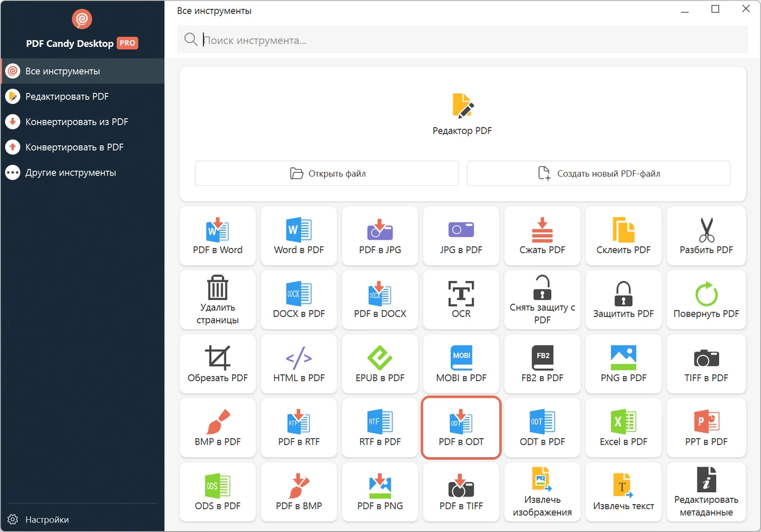Open the PDF в Word tool
The image size is (761, 532).
tap(218, 235)
